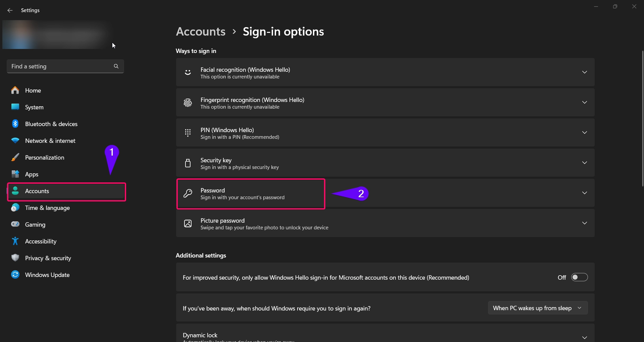Expand Facial recognition chevron

[585, 72]
